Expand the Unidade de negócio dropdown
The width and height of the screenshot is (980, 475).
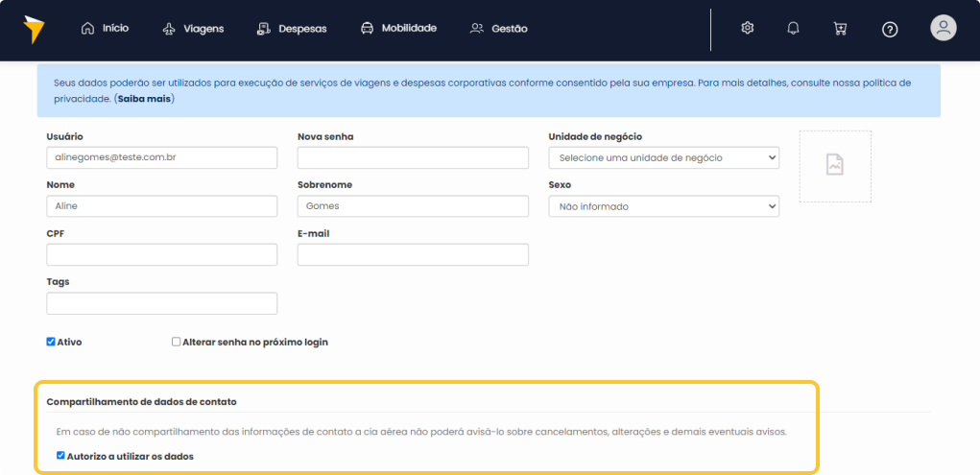663,157
